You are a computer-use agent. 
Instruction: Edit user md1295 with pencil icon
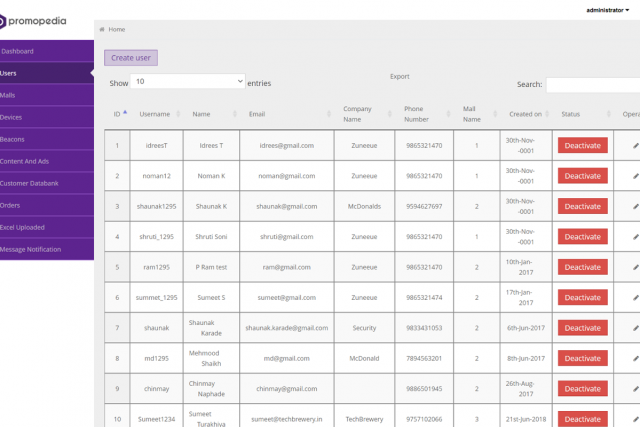click(x=636, y=358)
